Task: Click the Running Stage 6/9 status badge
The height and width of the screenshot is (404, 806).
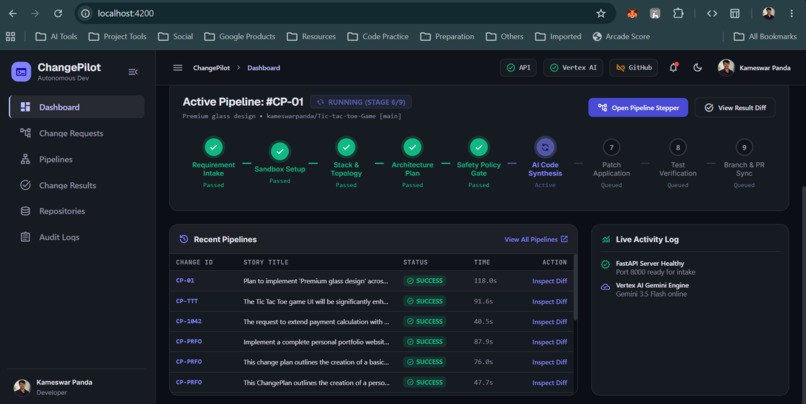Action: point(361,102)
